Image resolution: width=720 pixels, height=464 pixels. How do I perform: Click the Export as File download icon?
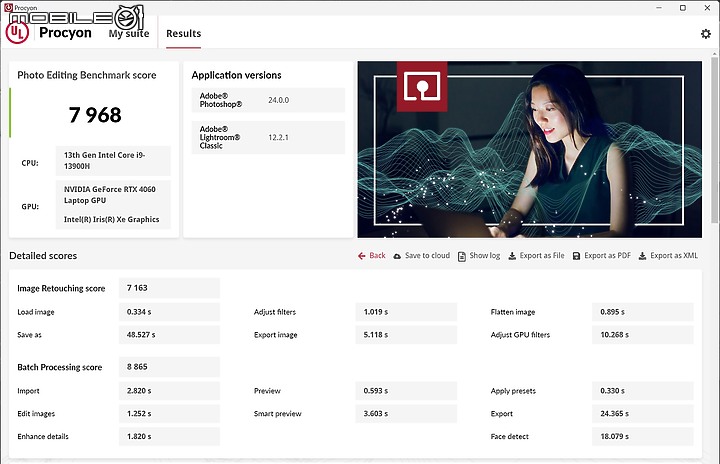pyautogui.click(x=512, y=256)
